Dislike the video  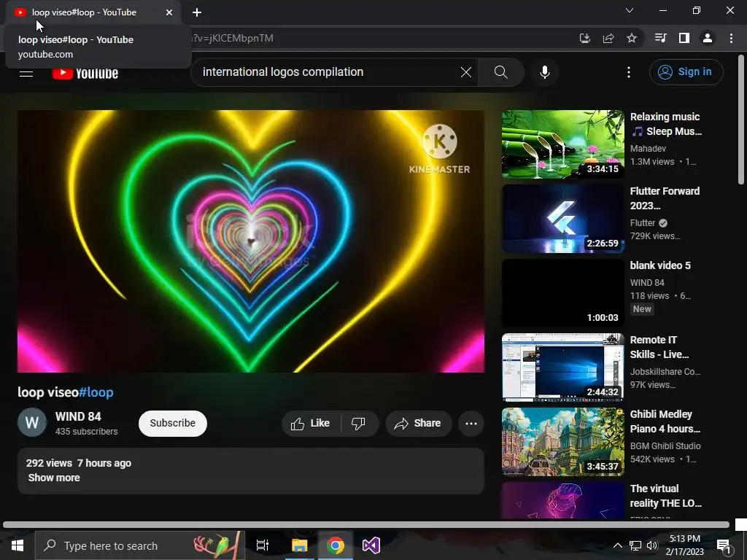pyautogui.click(x=359, y=424)
